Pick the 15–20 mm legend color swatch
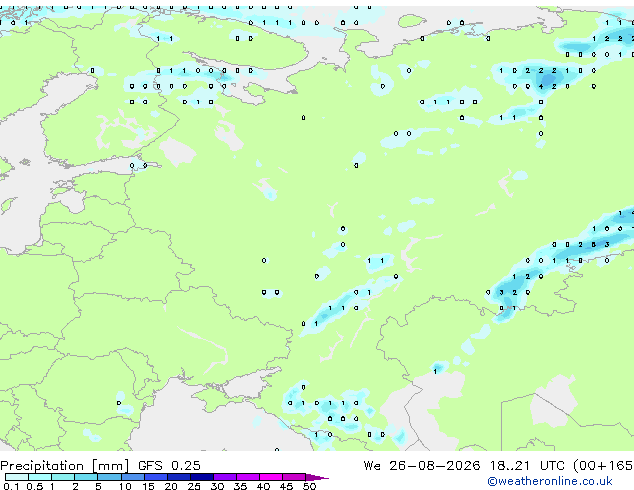The image size is (634, 490). tap(156, 477)
